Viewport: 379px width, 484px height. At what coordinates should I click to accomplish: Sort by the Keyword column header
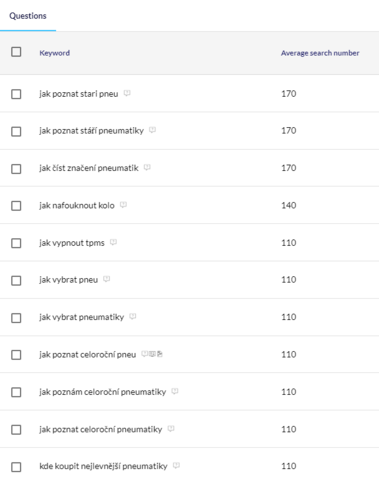(55, 53)
